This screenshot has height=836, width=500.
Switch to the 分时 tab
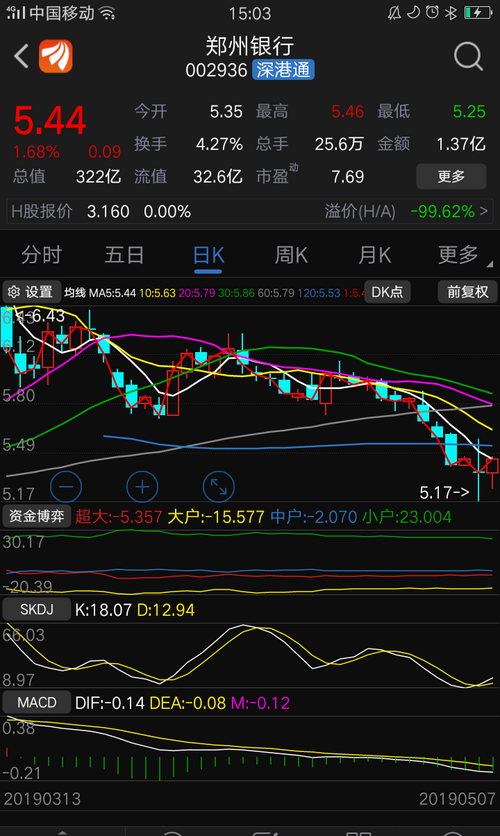[42, 255]
